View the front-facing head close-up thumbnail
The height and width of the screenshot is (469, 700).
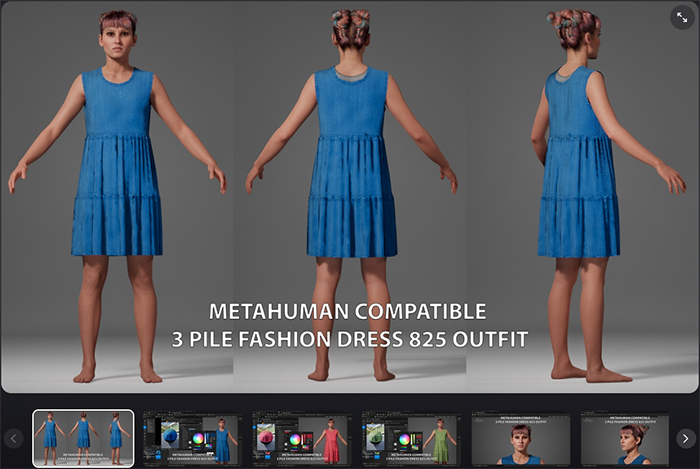pos(520,438)
